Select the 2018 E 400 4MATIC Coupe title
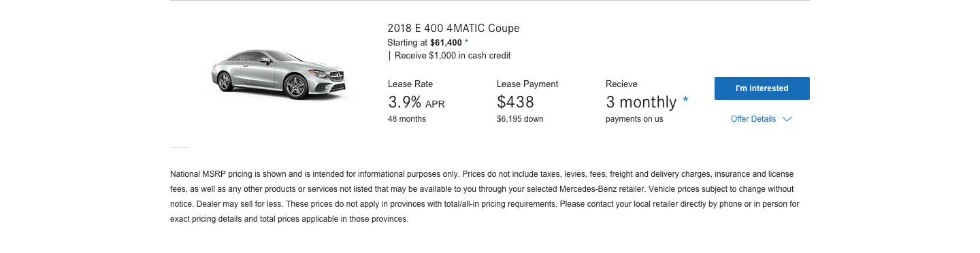This screenshot has width=980, height=253. [x=453, y=29]
